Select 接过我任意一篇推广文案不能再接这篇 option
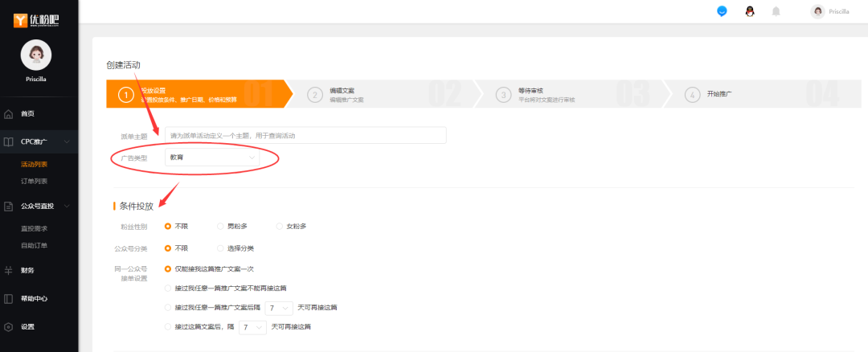This screenshot has height=352, width=868. [x=168, y=289]
